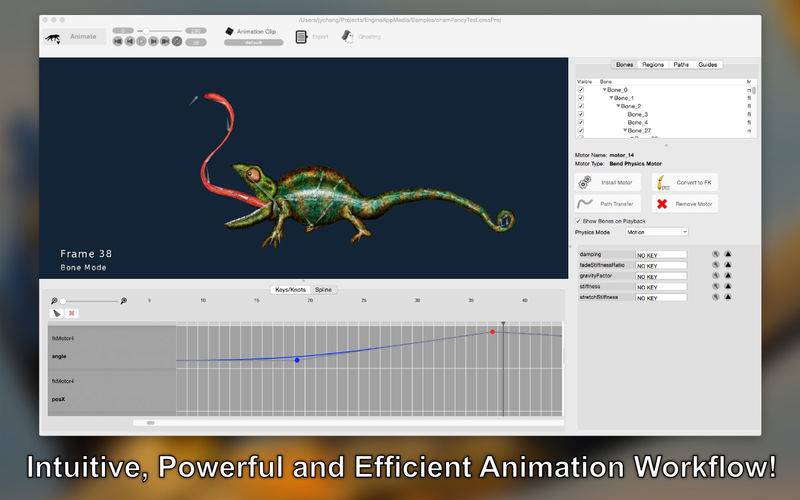Click the Install Motor gears icon
800x500 pixels.
tap(584, 182)
